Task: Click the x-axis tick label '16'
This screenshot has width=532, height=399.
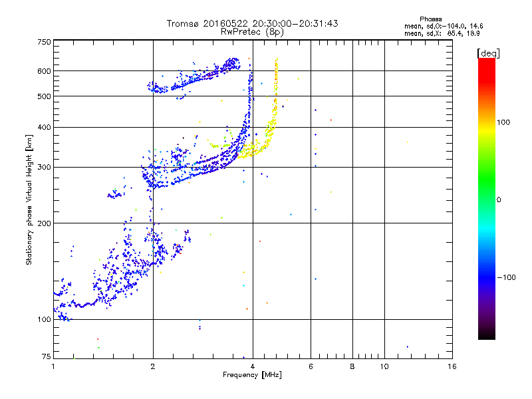Action: pyautogui.click(x=452, y=366)
